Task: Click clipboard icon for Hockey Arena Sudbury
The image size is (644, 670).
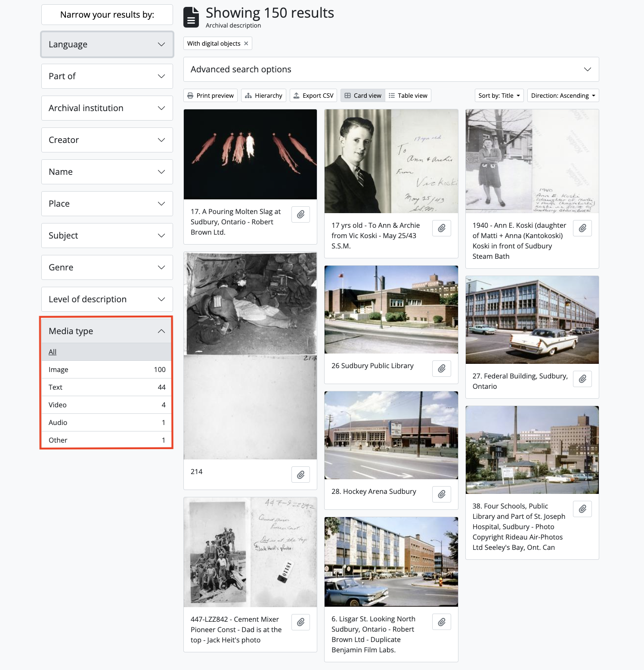Action: [441, 494]
